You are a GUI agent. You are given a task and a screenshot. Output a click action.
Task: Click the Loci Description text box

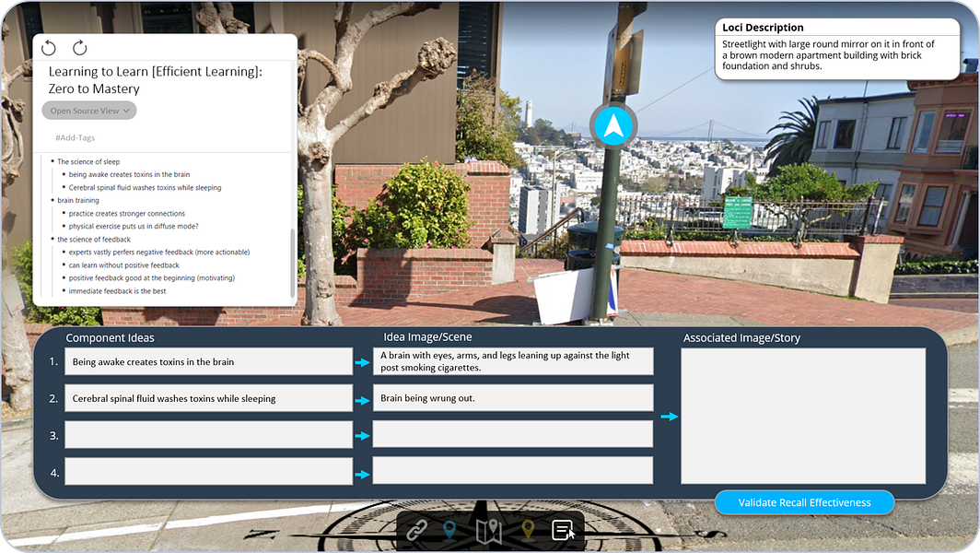(837, 49)
